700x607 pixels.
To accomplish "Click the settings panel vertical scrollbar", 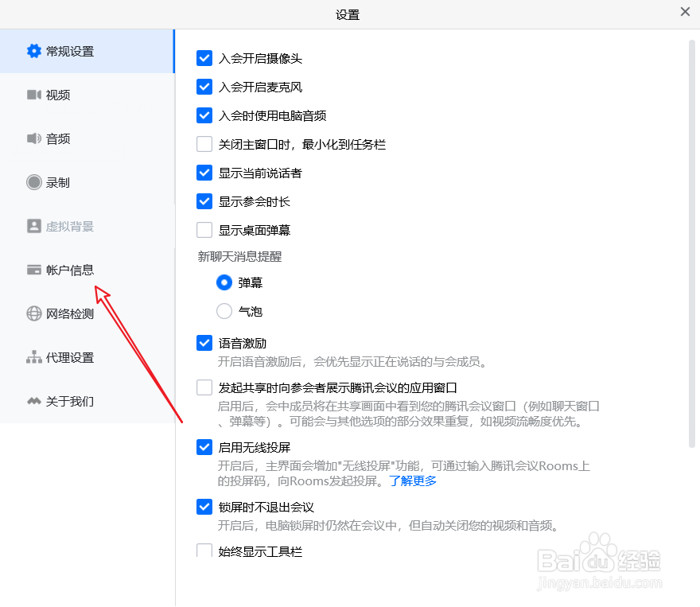I will pos(691,243).
